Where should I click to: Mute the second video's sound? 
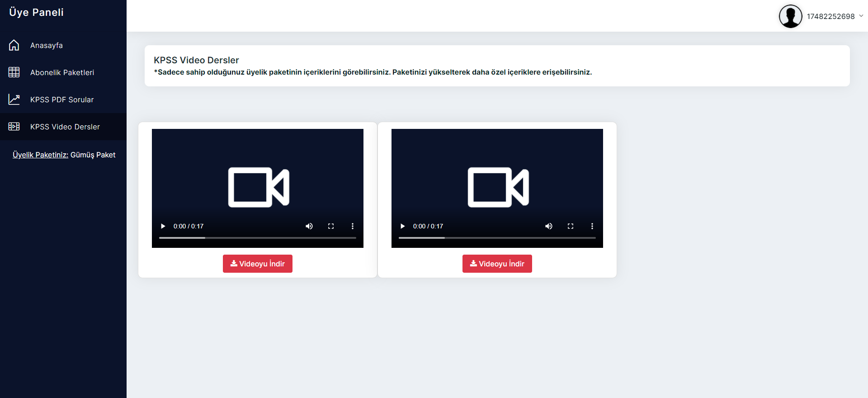pos(549,226)
